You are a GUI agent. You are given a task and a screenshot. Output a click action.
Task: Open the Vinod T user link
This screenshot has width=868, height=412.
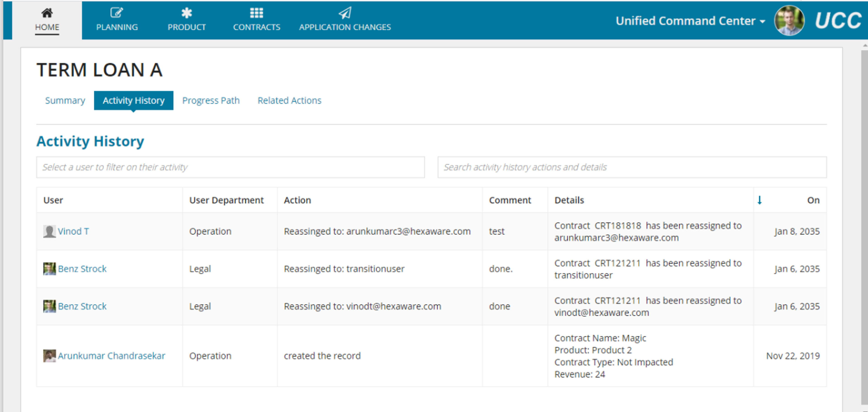(x=73, y=231)
